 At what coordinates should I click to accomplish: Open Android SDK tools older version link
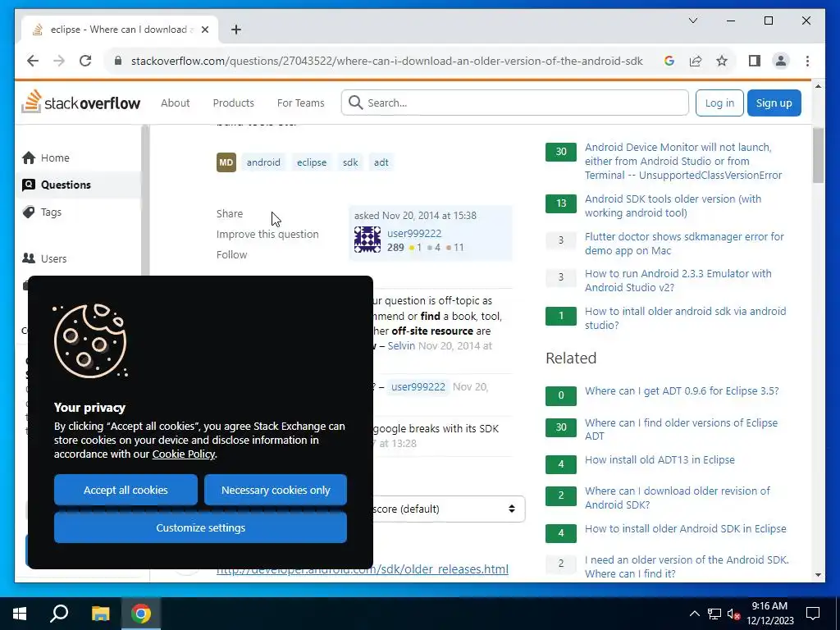tap(673, 206)
